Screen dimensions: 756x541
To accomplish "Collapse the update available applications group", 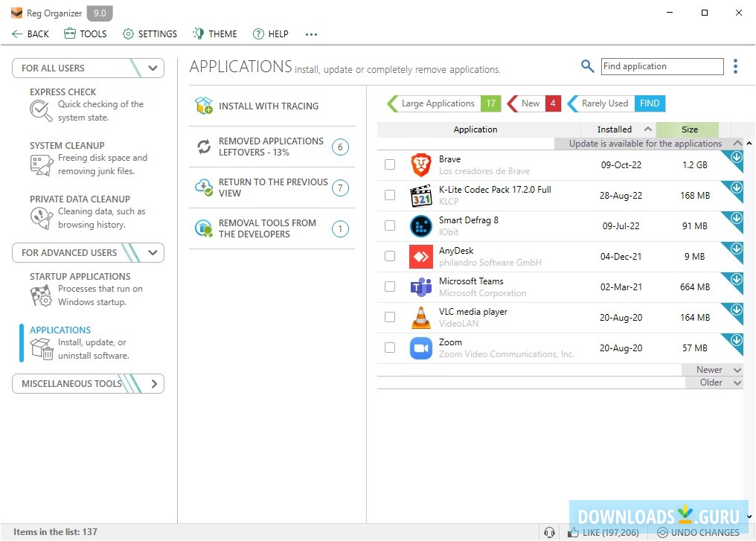I will (x=737, y=143).
